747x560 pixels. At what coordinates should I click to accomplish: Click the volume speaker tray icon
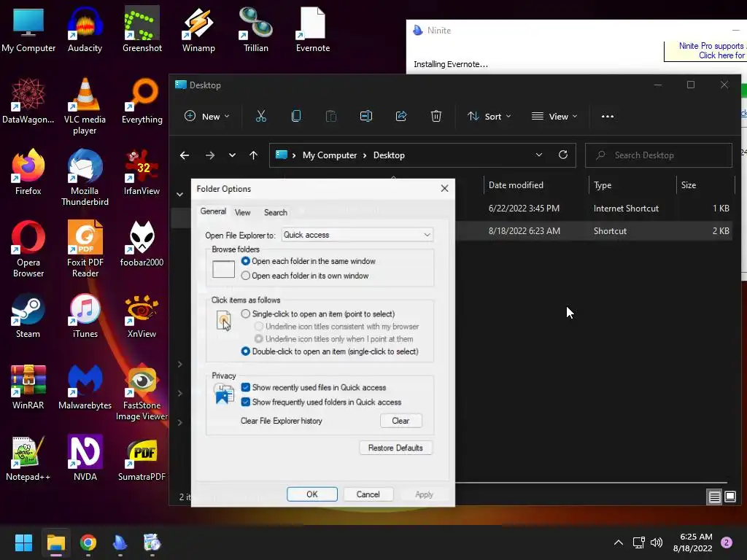point(657,542)
